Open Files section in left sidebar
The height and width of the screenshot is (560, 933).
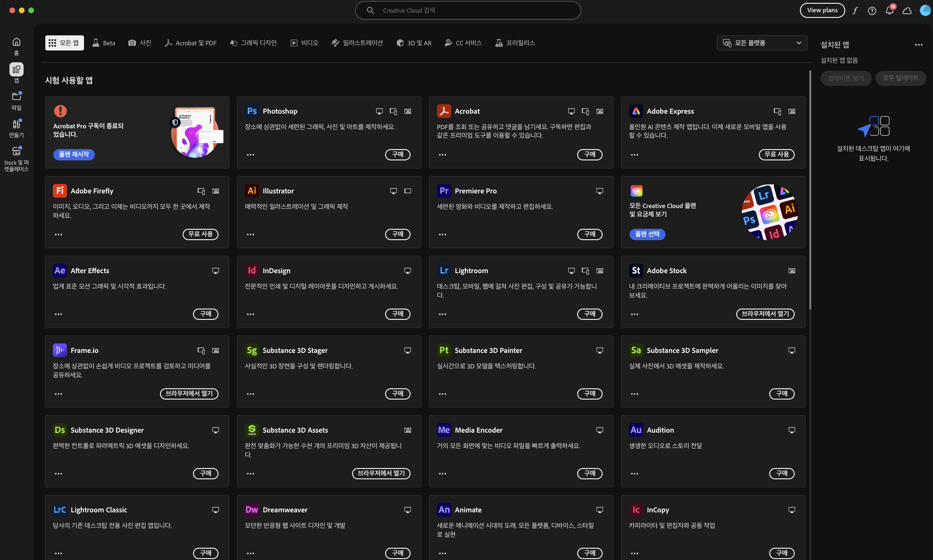pos(17,100)
